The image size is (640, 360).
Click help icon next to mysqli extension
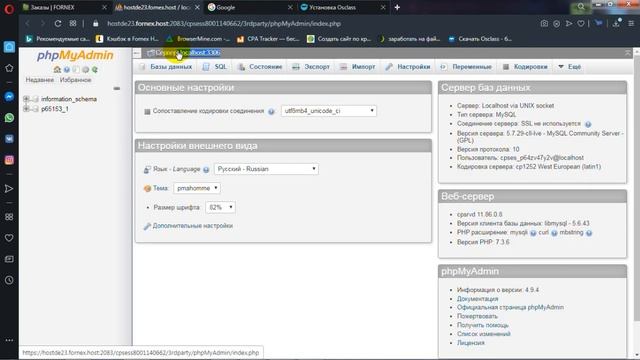pyautogui.click(x=533, y=233)
